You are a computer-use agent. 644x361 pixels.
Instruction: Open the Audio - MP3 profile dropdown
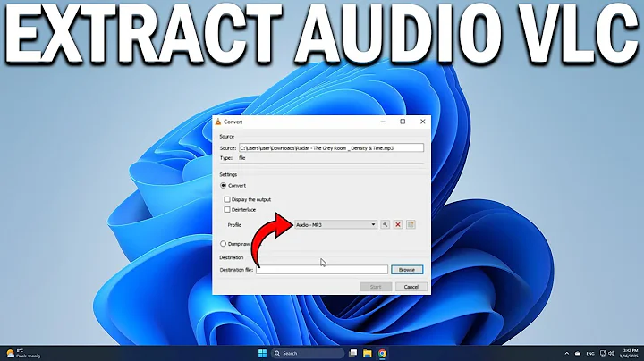coord(335,225)
